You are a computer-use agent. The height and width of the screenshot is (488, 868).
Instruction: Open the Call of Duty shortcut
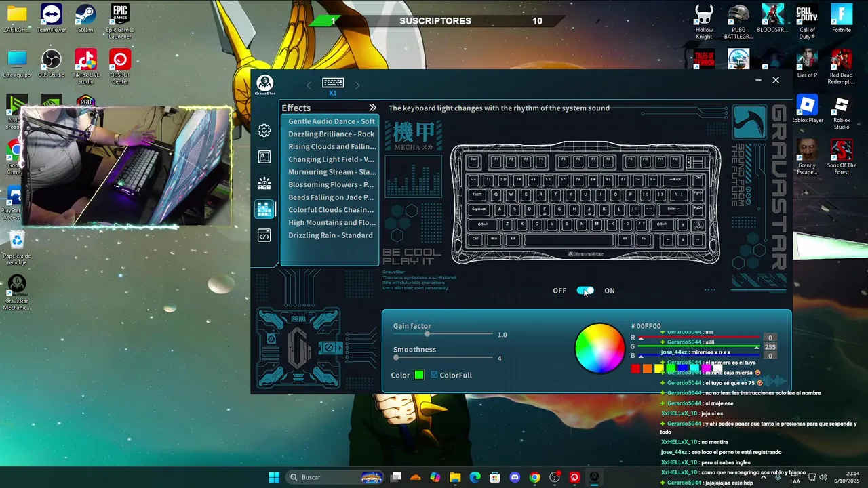click(807, 22)
